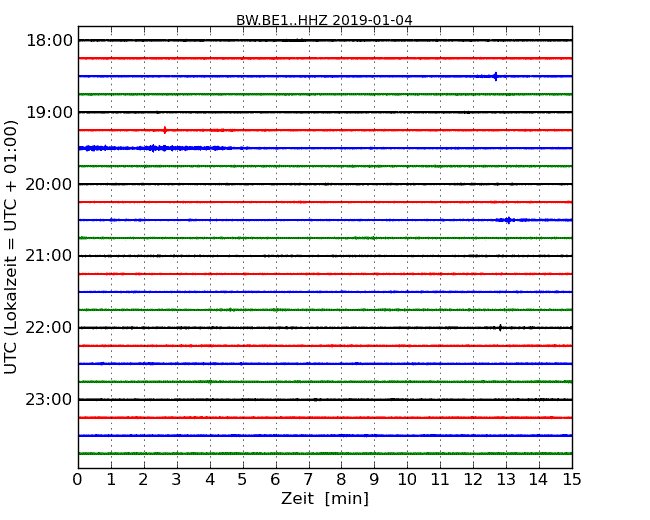Click the x-axis tick label 0

tap(78, 479)
